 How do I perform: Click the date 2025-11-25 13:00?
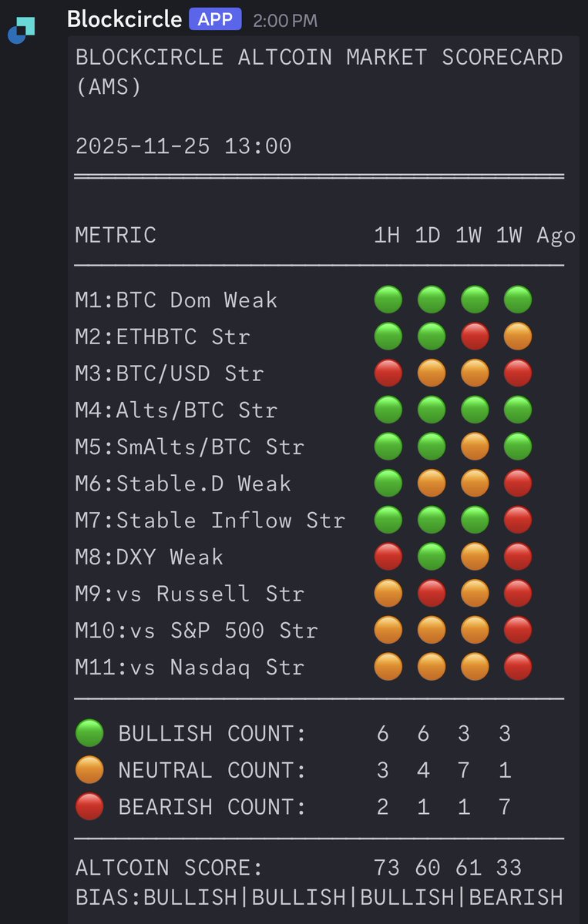coord(183,146)
